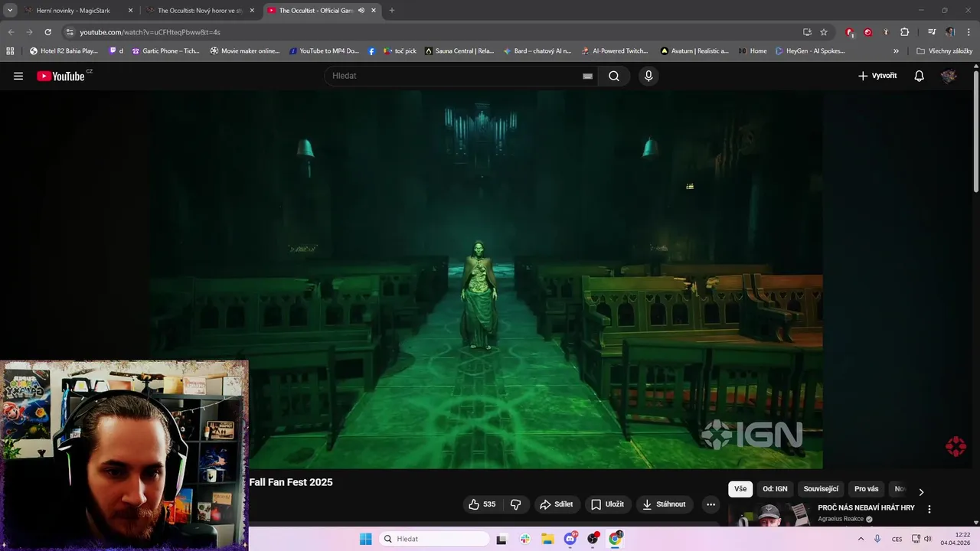This screenshot has width=980, height=551.
Task: Open the Hotel R2 Bahia Playa bookmark
Action: click(64, 51)
